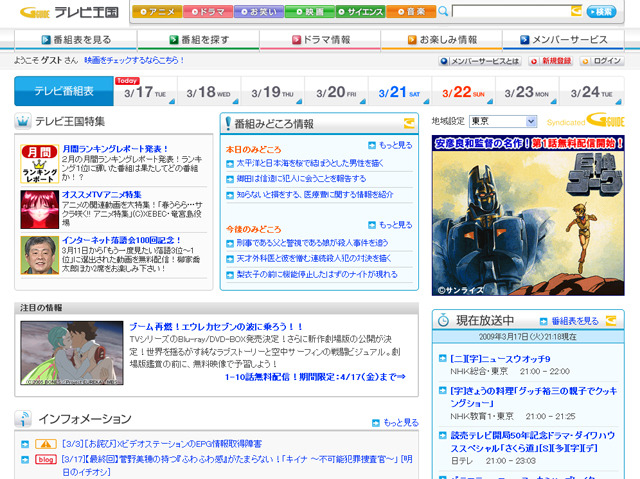This screenshot has width=640, height=479.
Task: Click the yellow arrow icon inside search field
Action: pos(576,11)
